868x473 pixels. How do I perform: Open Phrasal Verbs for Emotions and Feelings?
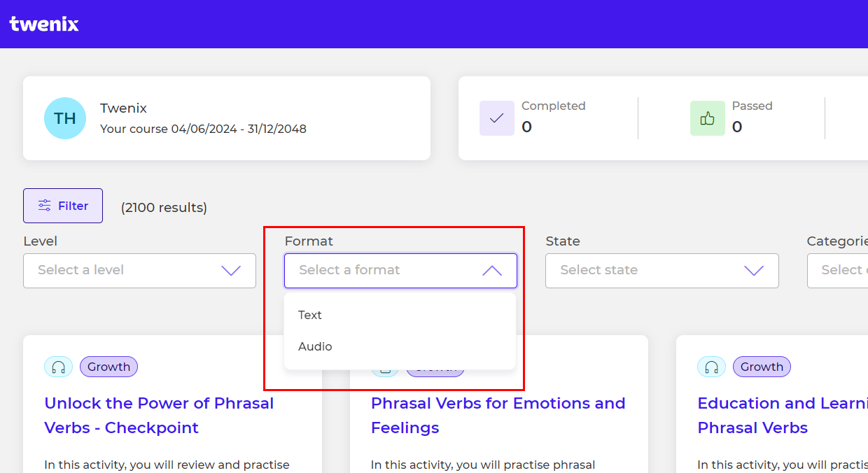pos(498,416)
